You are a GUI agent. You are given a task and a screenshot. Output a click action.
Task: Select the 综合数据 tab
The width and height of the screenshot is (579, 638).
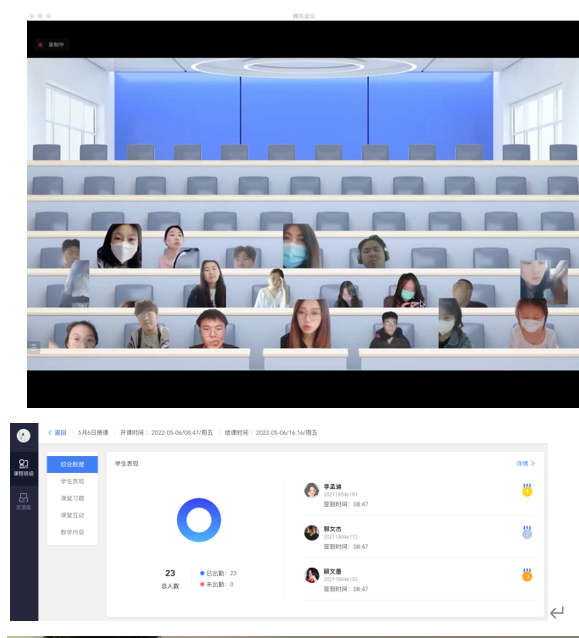pyautogui.click(x=72, y=464)
